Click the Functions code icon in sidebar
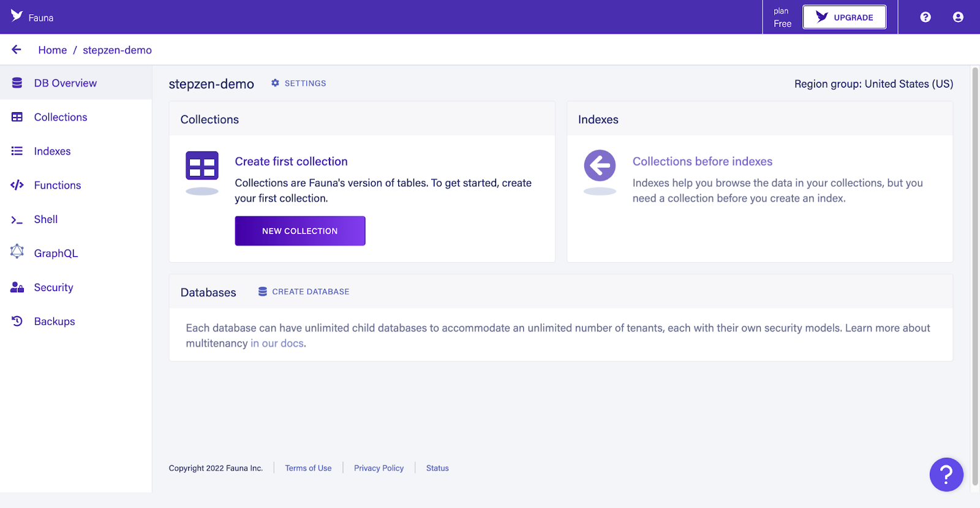This screenshot has width=980, height=508. 17,185
